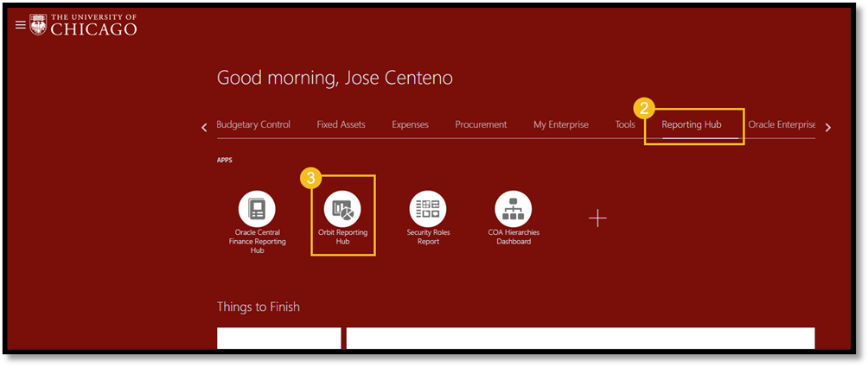This screenshot has width=868, height=367.
Task: Click the first Things to Finish card
Action: (x=279, y=339)
